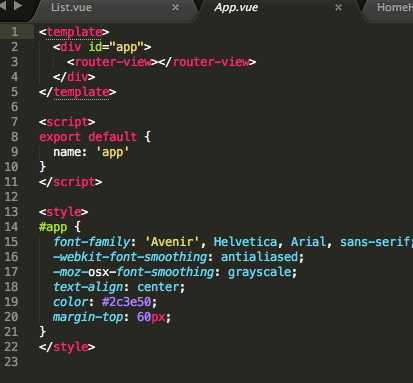Click the opening script tag

67,122
